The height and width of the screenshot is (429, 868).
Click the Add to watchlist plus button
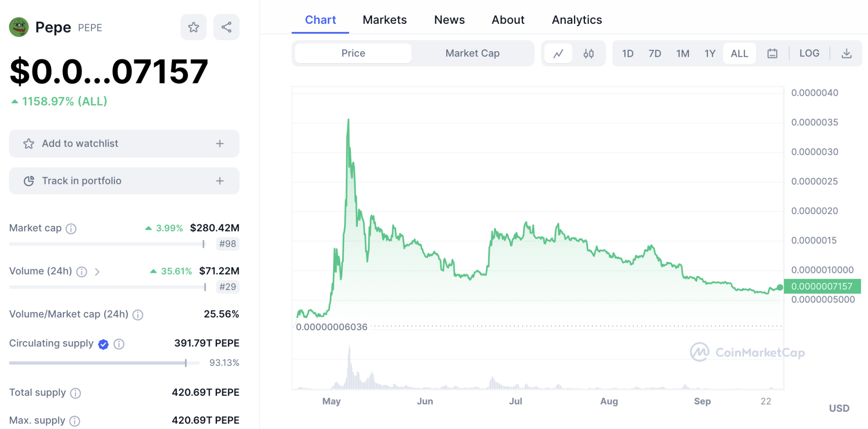click(220, 143)
